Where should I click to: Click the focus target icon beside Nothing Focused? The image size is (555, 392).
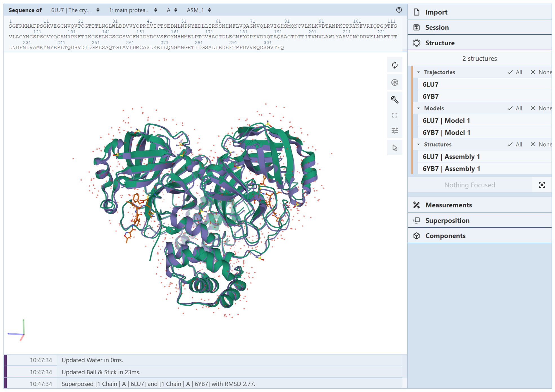click(x=541, y=185)
